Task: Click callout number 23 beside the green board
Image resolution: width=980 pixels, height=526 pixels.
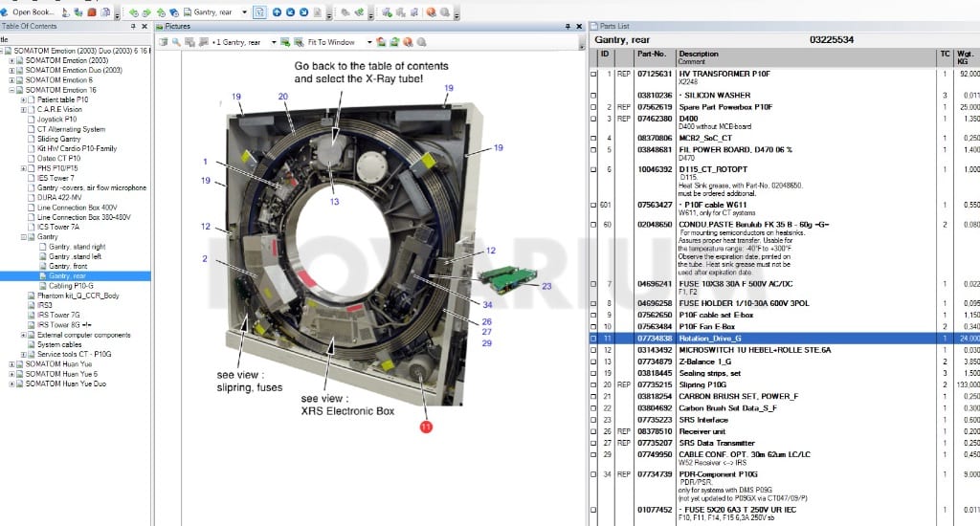Action: [x=546, y=286]
